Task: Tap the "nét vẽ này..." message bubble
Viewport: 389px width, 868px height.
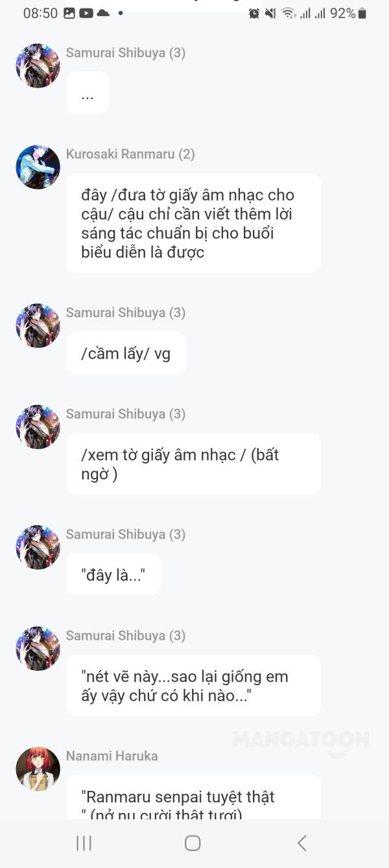Action: click(x=193, y=686)
